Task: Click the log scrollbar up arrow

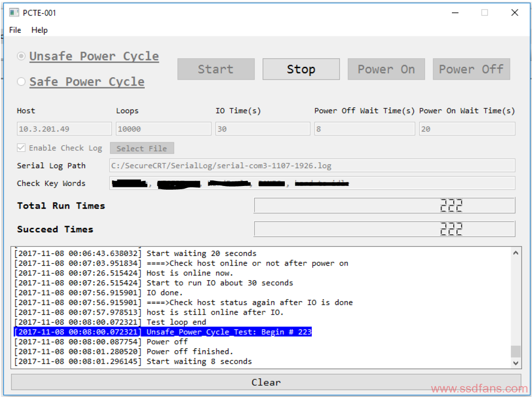Action: tap(516, 253)
